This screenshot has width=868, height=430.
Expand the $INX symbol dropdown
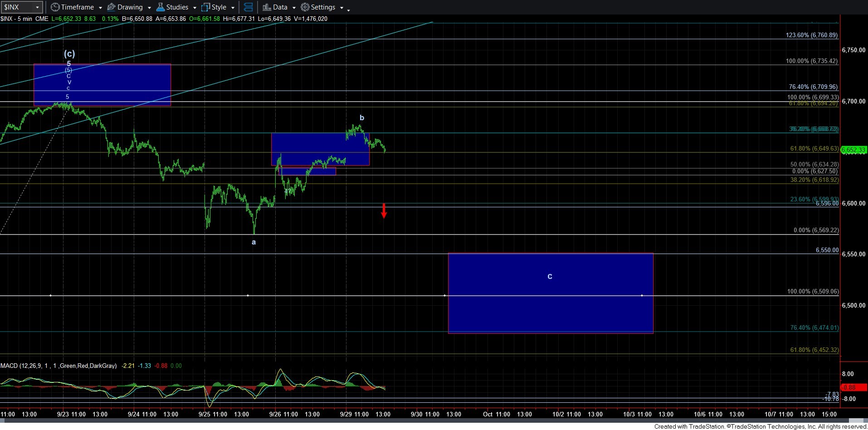pyautogui.click(x=37, y=7)
